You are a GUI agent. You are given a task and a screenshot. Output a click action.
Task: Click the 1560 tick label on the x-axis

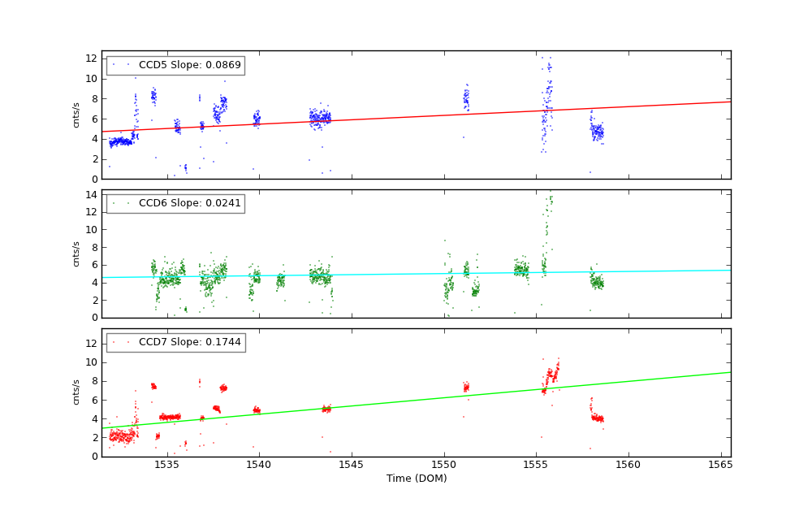[x=628, y=465]
